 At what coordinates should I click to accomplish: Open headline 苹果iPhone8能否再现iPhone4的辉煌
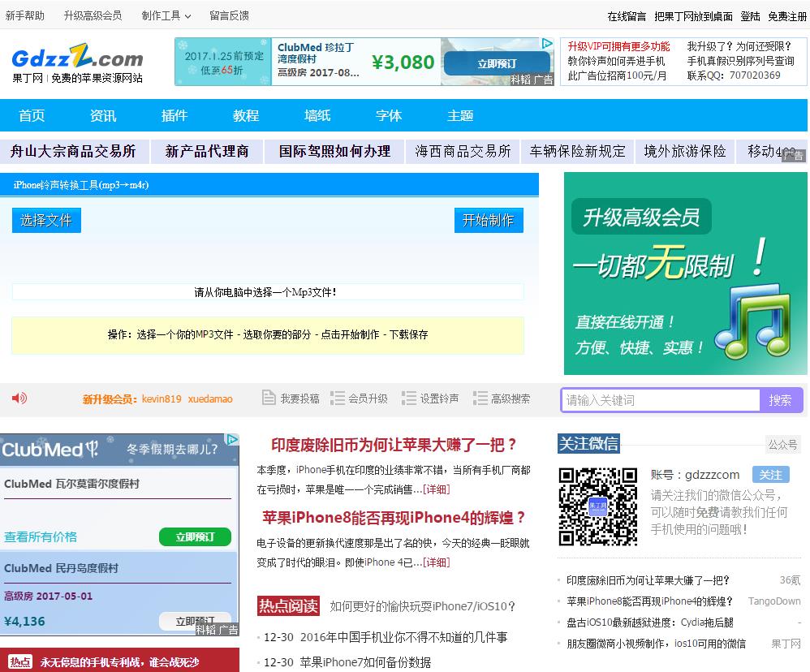click(394, 518)
